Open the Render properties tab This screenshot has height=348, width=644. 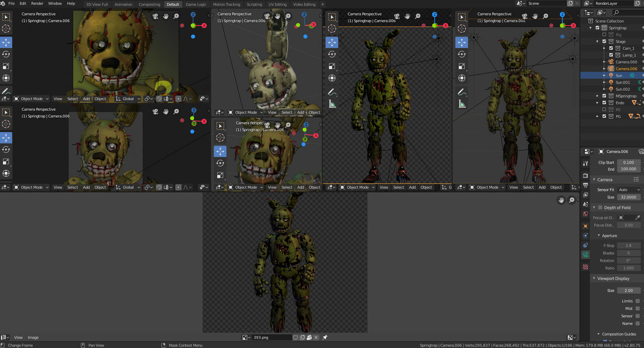tap(585, 176)
